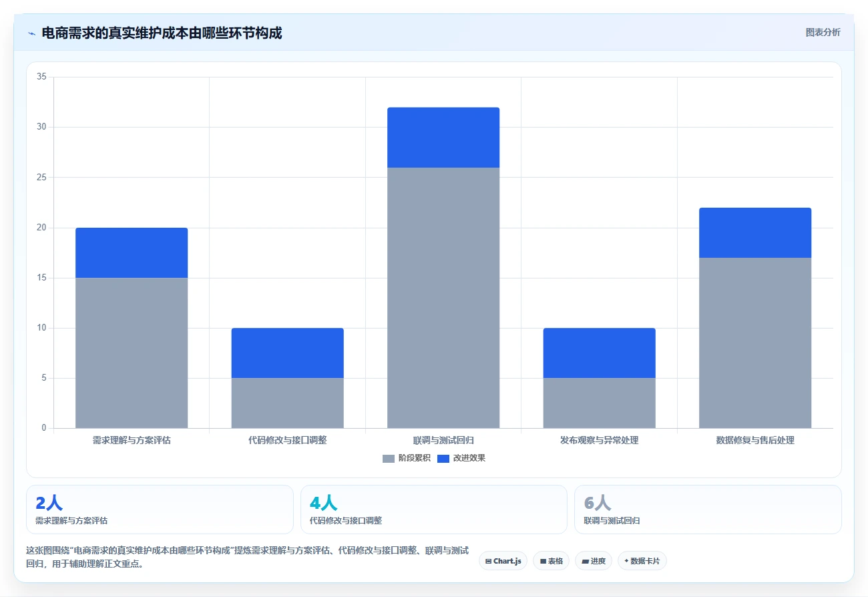The image size is (868, 597).
Task: Click the 进度 tag
Action: pyautogui.click(x=594, y=561)
